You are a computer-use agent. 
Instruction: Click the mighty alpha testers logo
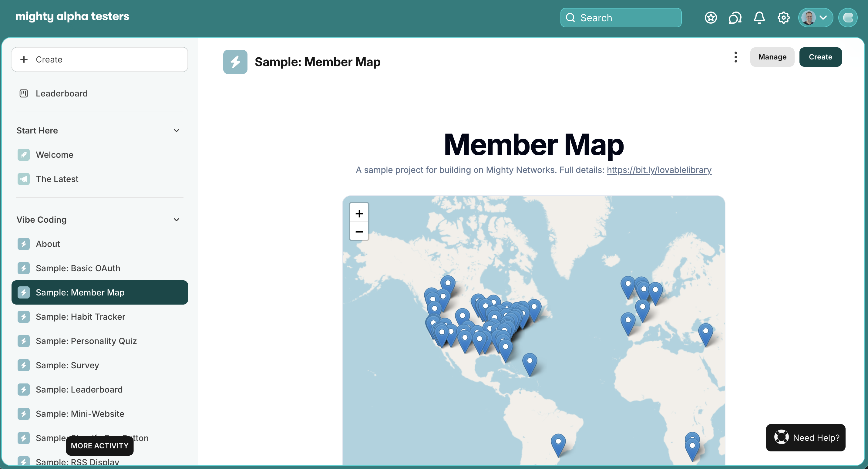click(72, 16)
